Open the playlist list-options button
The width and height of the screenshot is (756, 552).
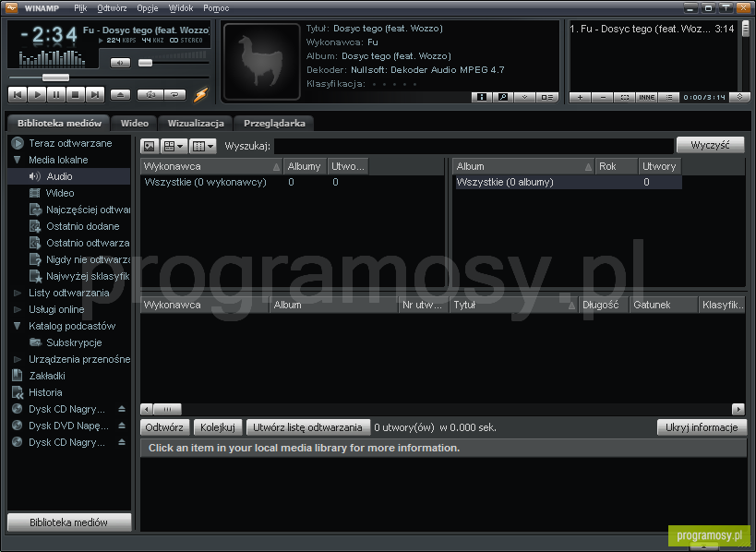(668, 97)
